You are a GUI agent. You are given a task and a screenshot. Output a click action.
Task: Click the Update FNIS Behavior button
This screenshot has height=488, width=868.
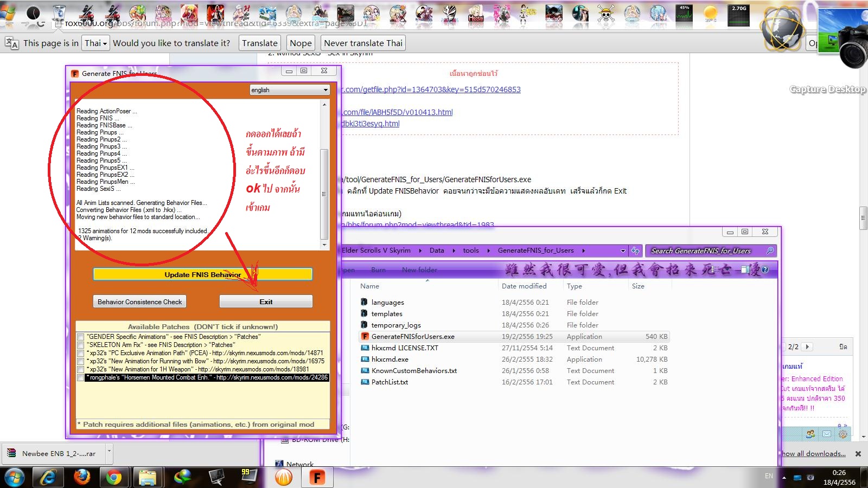coord(203,274)
